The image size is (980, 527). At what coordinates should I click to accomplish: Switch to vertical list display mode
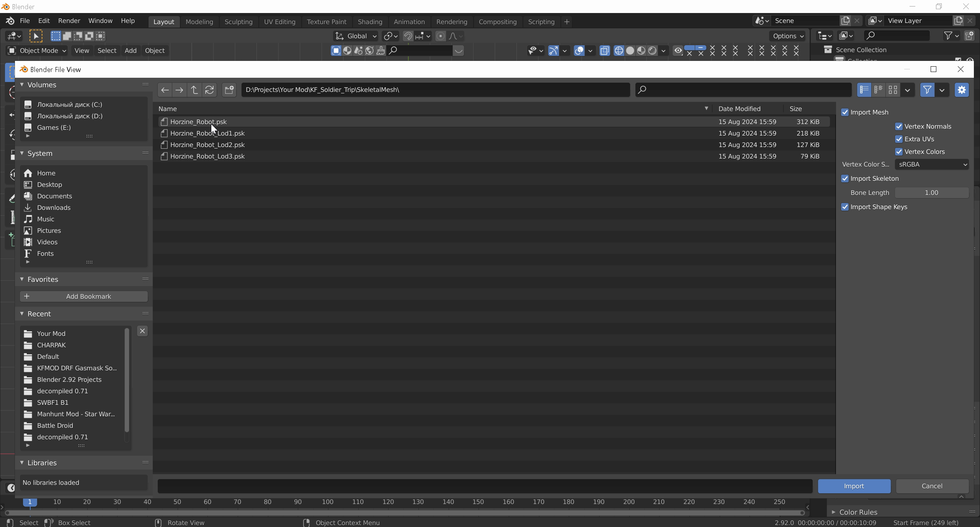tap(864, 90)
